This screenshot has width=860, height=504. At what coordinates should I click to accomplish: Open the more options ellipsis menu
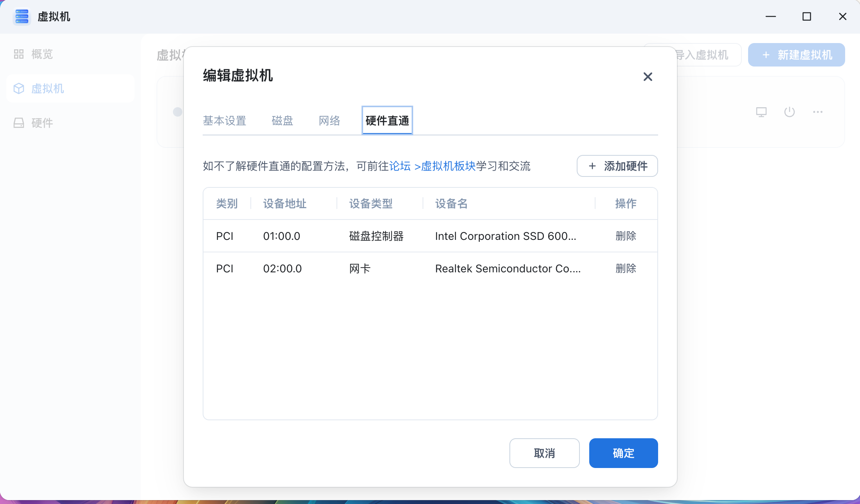[x=817, y=112]
